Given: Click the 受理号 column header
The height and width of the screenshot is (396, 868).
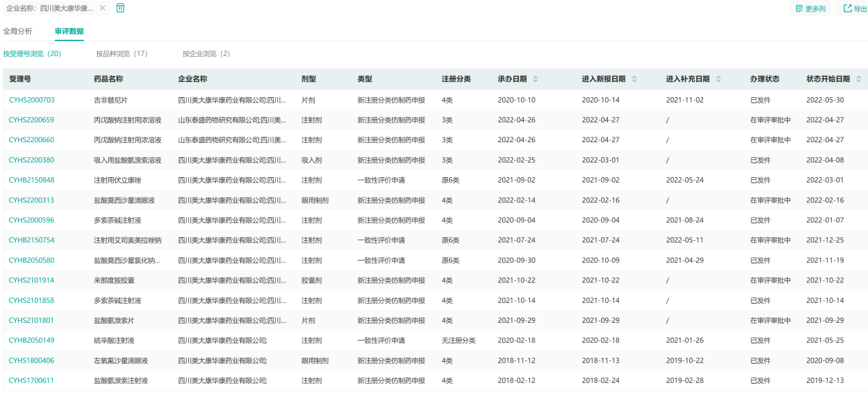Looking at the screenshot, I should [x=20, y=79].
